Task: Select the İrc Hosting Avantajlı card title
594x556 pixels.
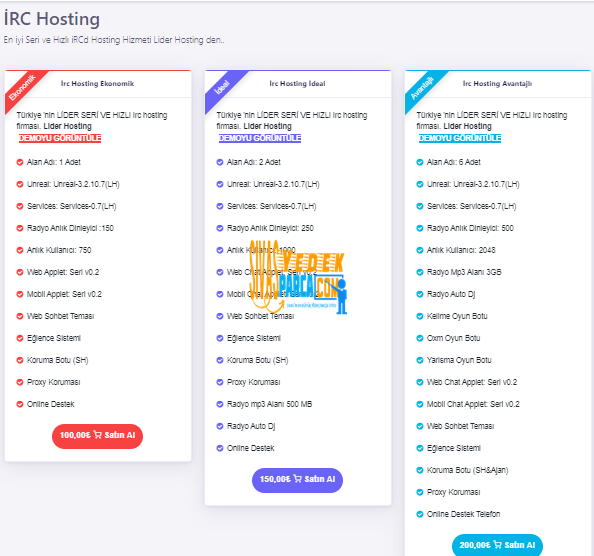Action: [x=497, y=84]
